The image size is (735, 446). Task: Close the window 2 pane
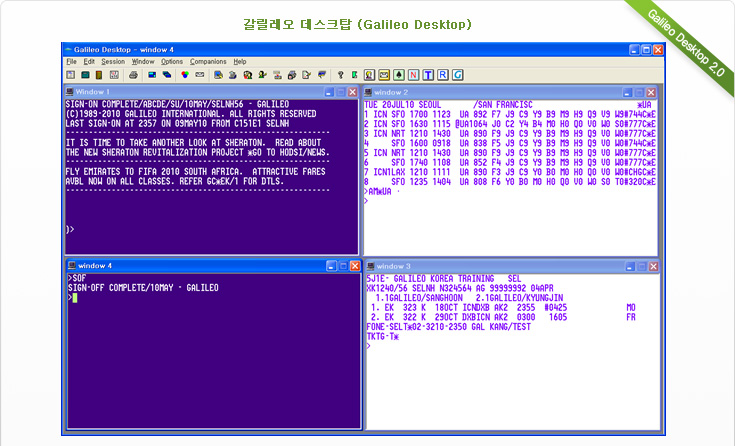click(x=651, y=92)
